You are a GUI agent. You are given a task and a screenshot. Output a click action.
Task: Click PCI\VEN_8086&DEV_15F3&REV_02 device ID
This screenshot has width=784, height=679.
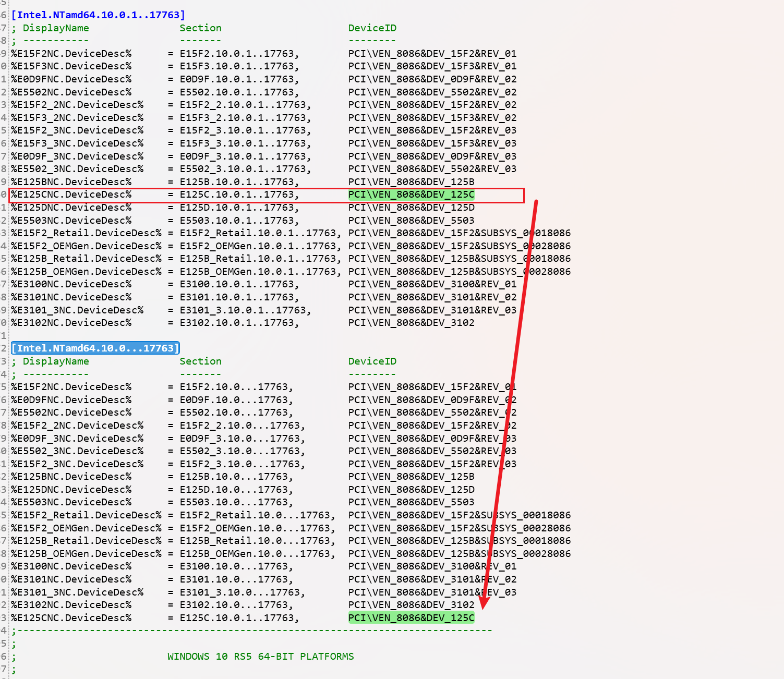(x=432, y=118)
